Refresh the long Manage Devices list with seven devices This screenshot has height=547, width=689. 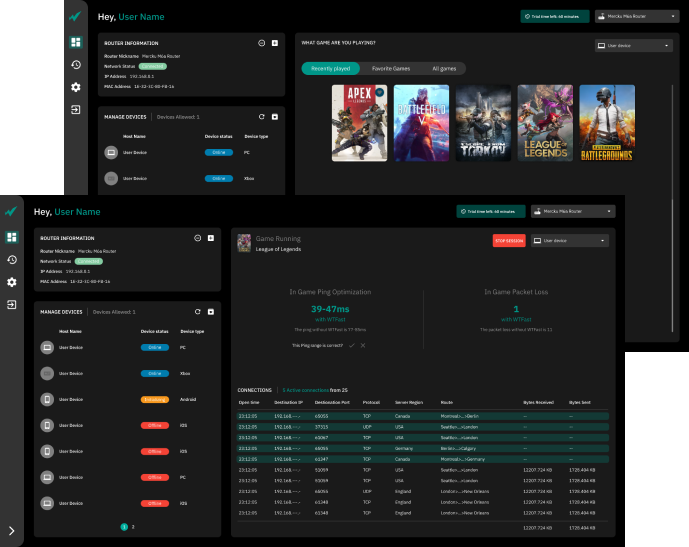(x=198, y=312)
